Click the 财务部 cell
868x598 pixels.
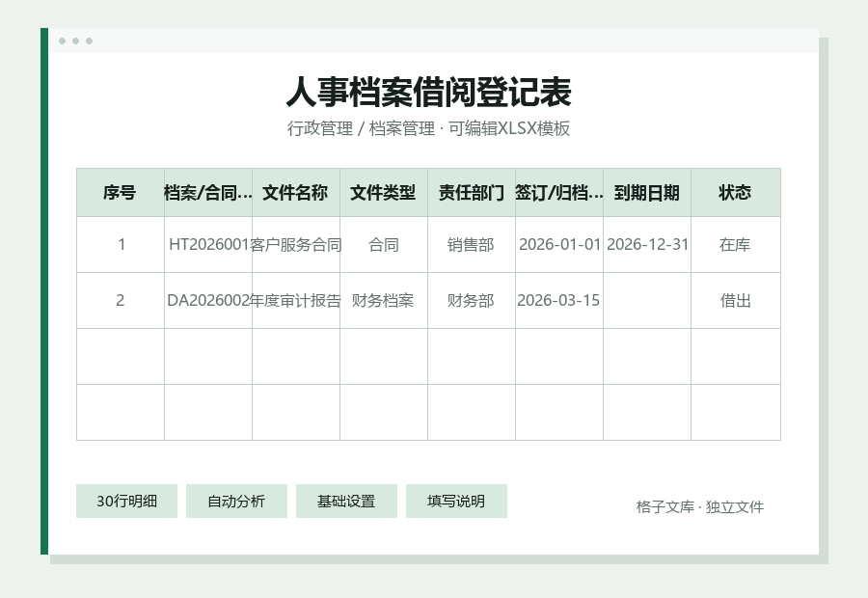coord(471,301)
